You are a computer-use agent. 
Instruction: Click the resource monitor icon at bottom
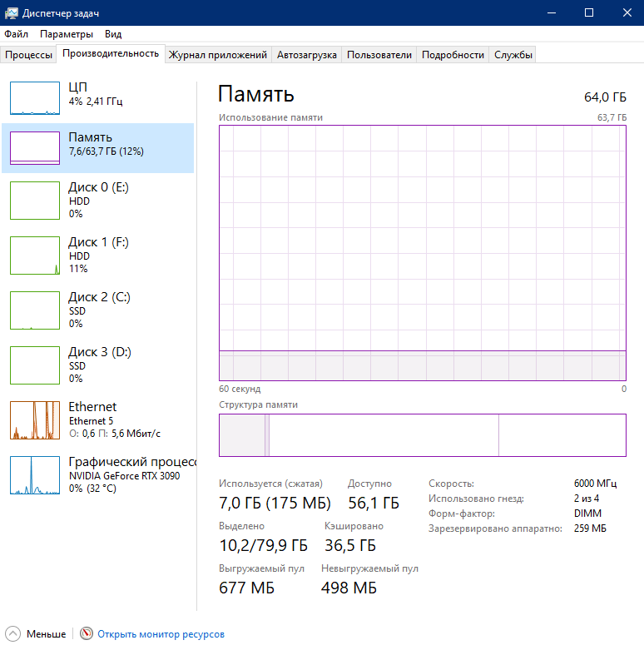87,634
